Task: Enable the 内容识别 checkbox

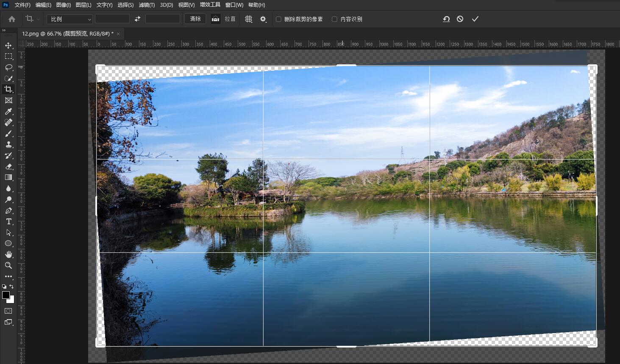Action: click(334, 19)
